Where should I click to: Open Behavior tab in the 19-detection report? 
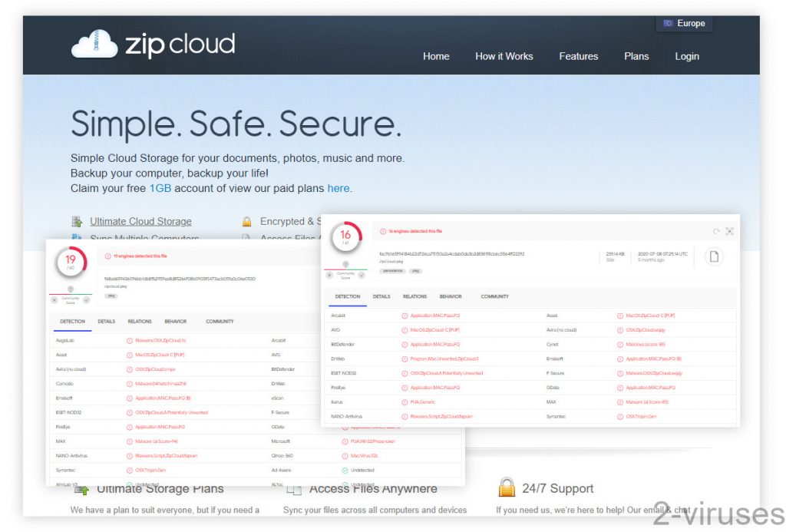coord(175,322)
